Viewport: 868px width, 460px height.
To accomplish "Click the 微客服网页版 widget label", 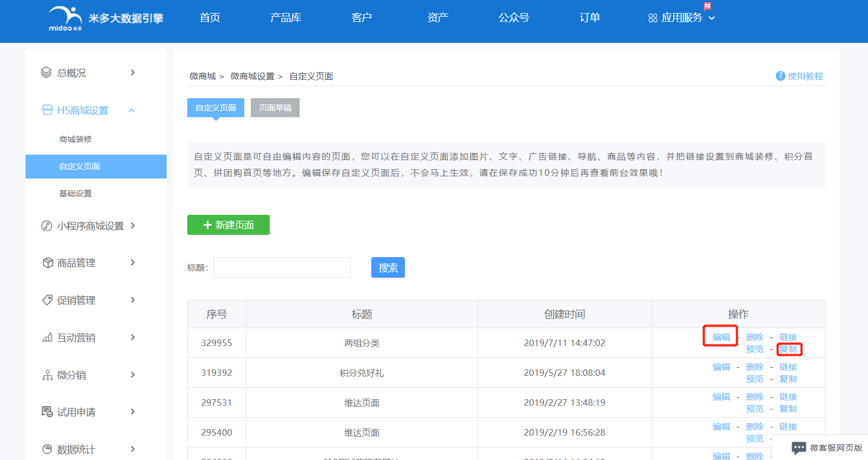I will pos(836,448).
